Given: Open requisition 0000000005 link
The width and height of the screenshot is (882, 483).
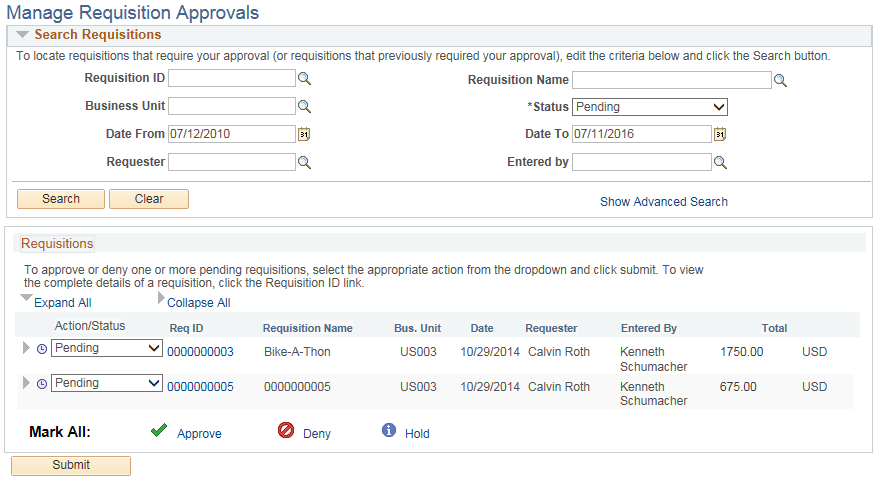Looking at the screenshot, I should (x=200, y=387).
